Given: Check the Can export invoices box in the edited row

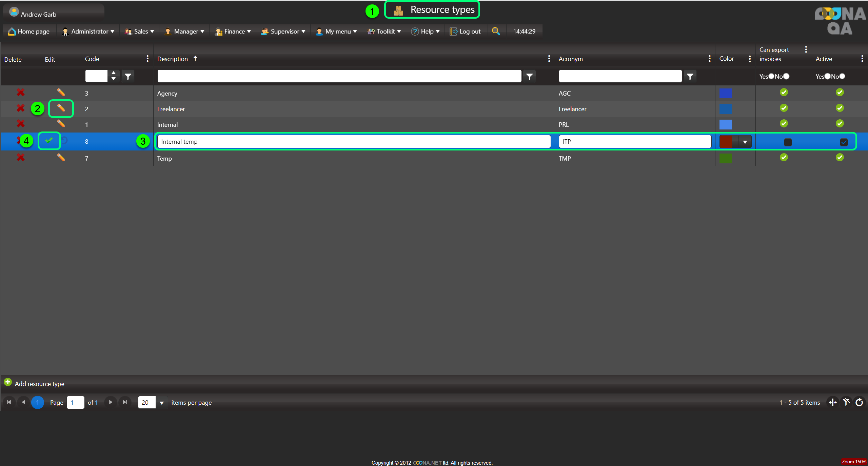Looking at the screenshot, I should 788,142.
